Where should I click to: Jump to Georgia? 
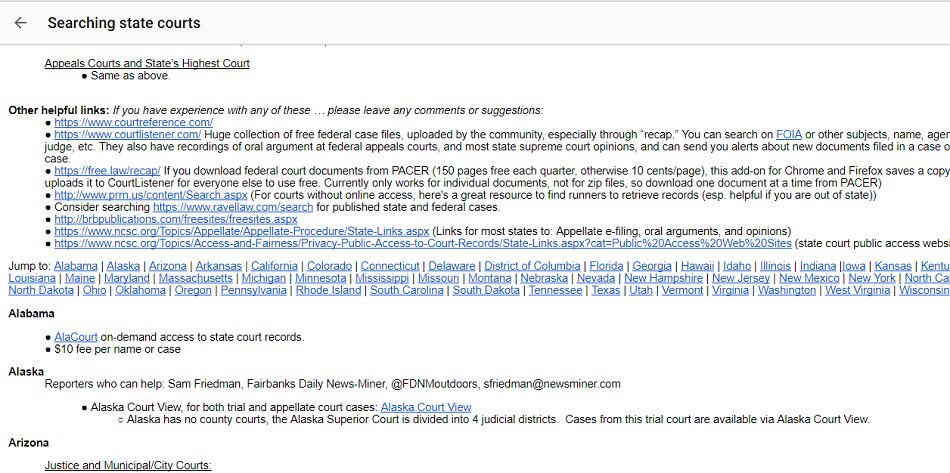[652, 266]
